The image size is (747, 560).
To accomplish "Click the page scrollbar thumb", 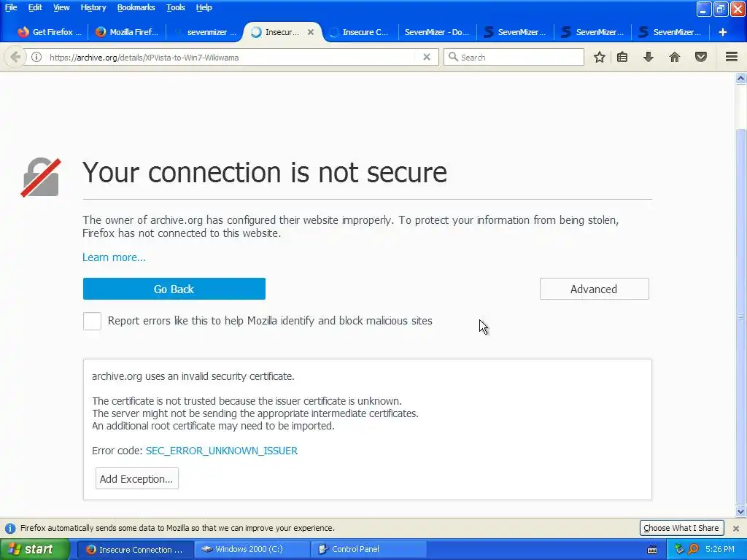I will tap(741, 316).
